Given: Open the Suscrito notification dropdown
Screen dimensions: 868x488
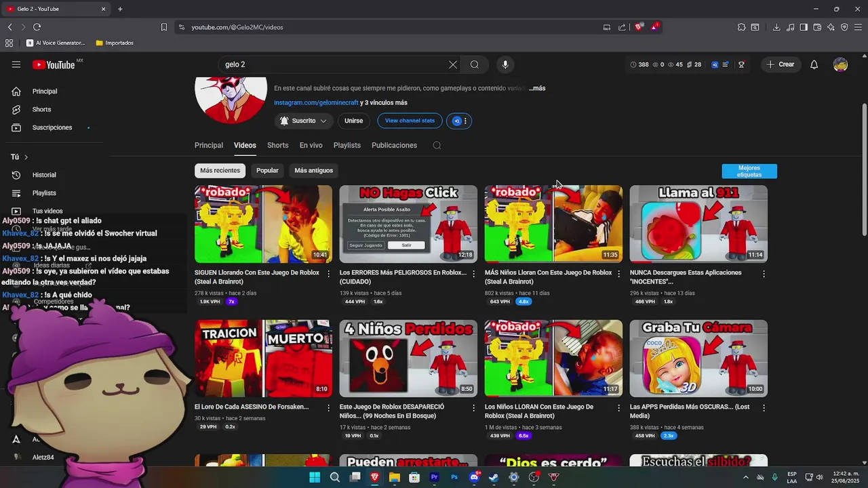Looking at the screenshot, I should click(304, 121).
